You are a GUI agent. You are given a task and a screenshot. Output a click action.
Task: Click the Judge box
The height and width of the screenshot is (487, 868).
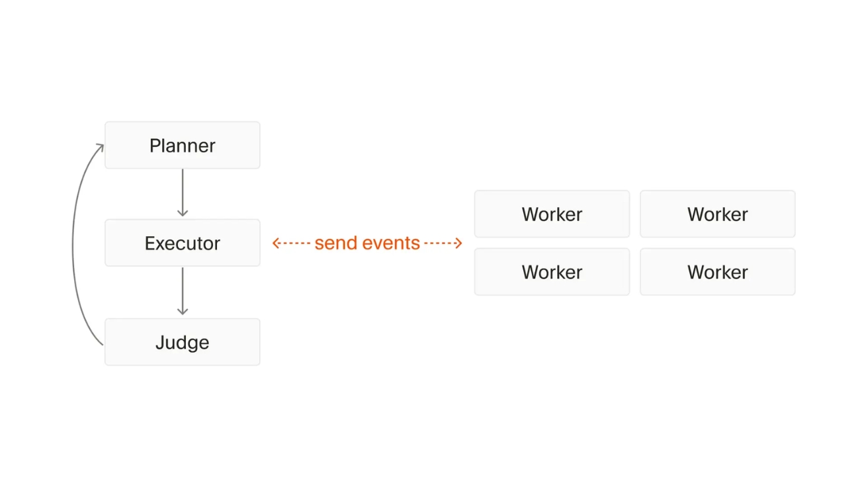click(x=182, y=342)
